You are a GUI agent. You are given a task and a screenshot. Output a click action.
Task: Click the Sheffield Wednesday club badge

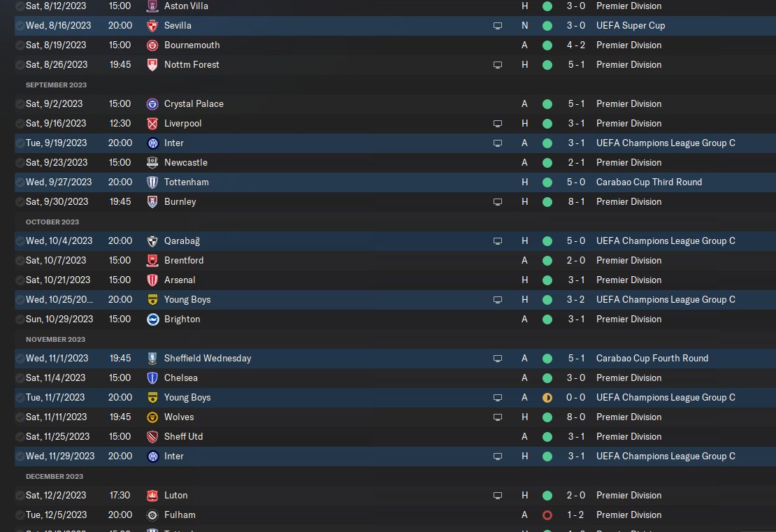152,358
